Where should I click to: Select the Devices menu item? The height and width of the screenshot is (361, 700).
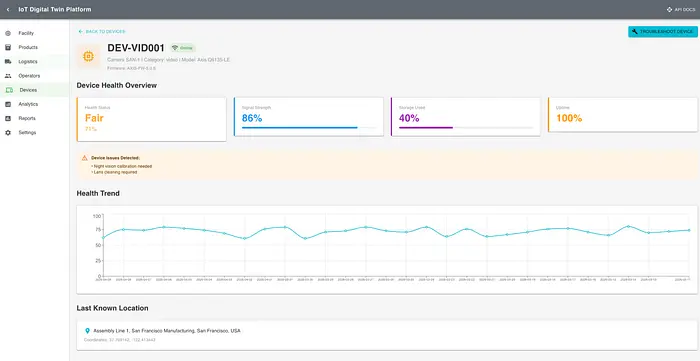34,90
